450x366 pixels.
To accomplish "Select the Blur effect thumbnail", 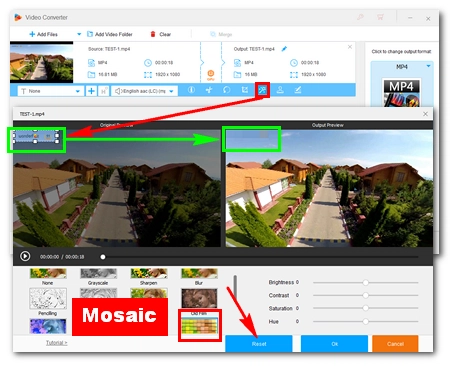I will click(x=199, y=274).
